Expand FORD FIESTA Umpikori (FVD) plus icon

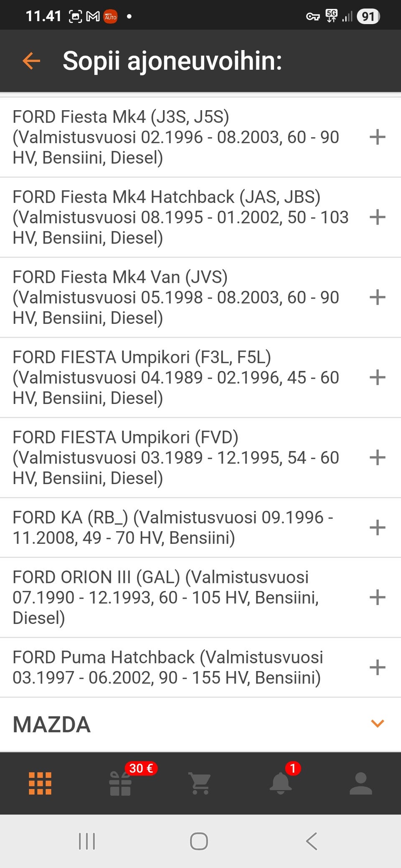[377, 458]
